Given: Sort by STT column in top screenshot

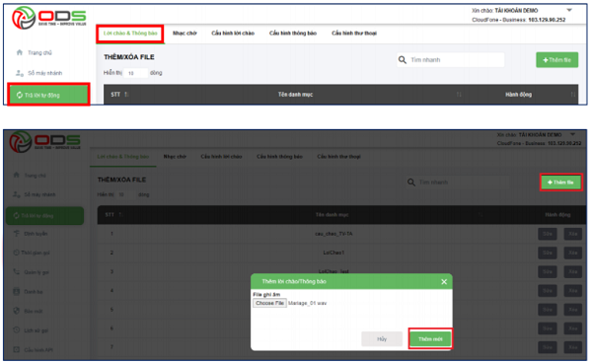Looking at the screenshot, I should click(126, 95).
